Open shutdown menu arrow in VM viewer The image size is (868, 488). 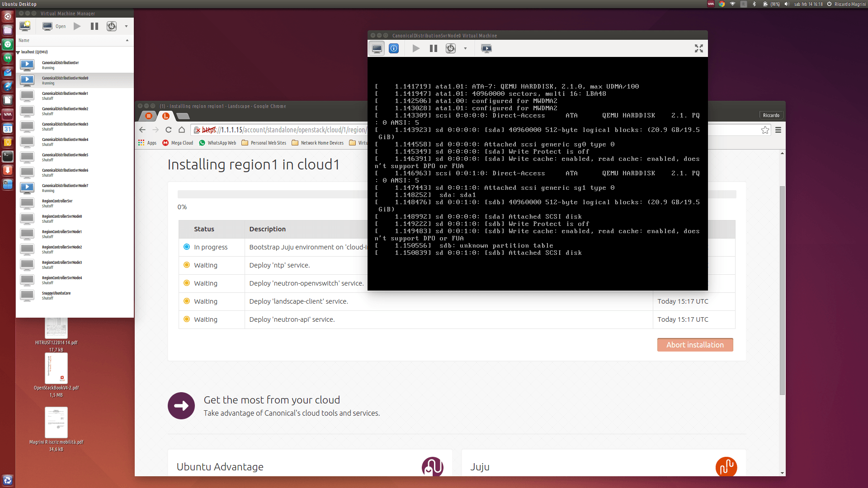(465, 48)
